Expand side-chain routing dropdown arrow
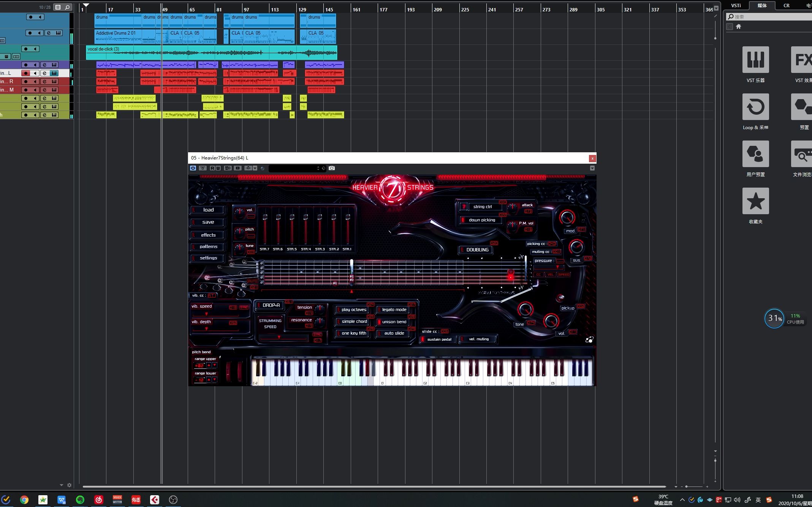Screen dimensions: 812x507 [x=255, y=168]
